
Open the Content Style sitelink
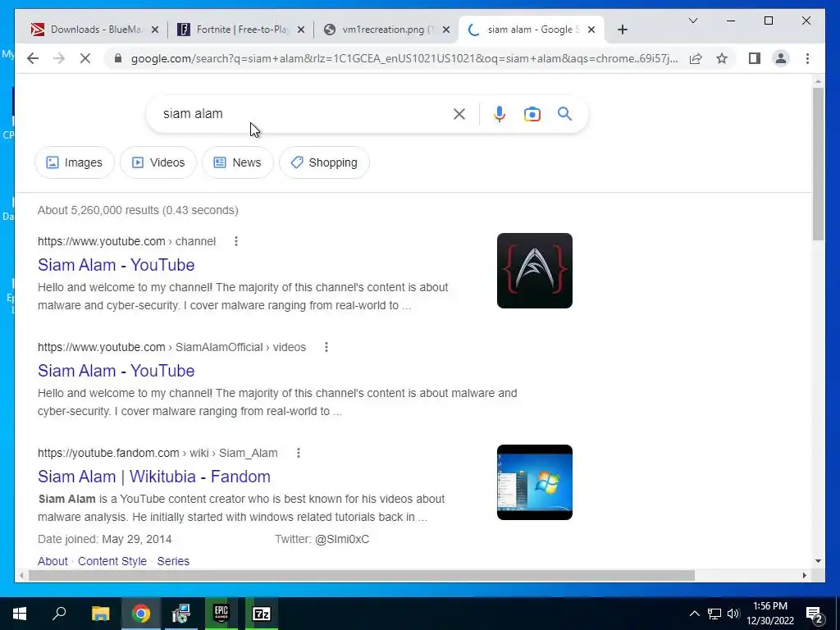click(112, 561)
